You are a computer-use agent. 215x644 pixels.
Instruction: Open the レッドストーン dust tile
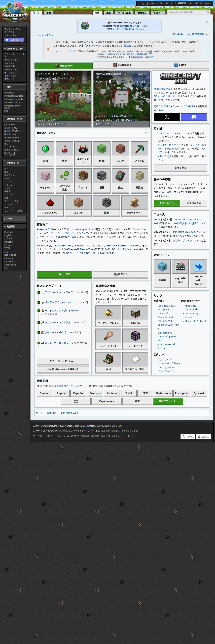(x=50, y=206)
